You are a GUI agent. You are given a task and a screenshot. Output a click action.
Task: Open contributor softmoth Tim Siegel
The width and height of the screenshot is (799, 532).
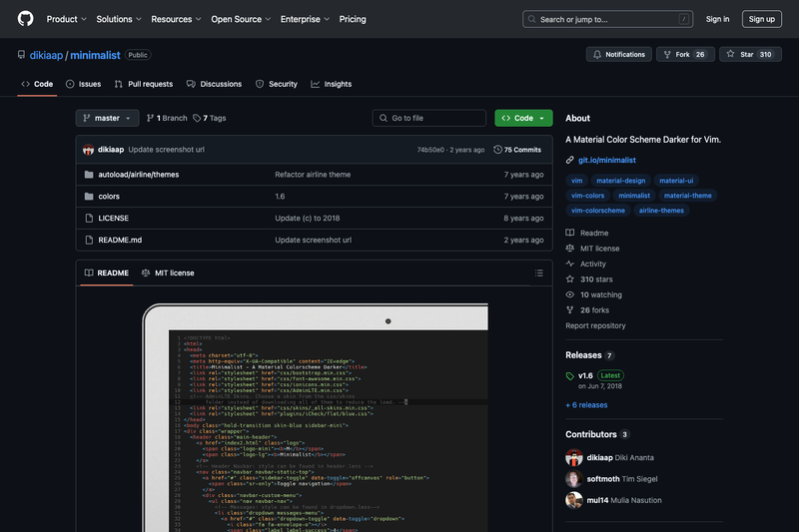611,479
